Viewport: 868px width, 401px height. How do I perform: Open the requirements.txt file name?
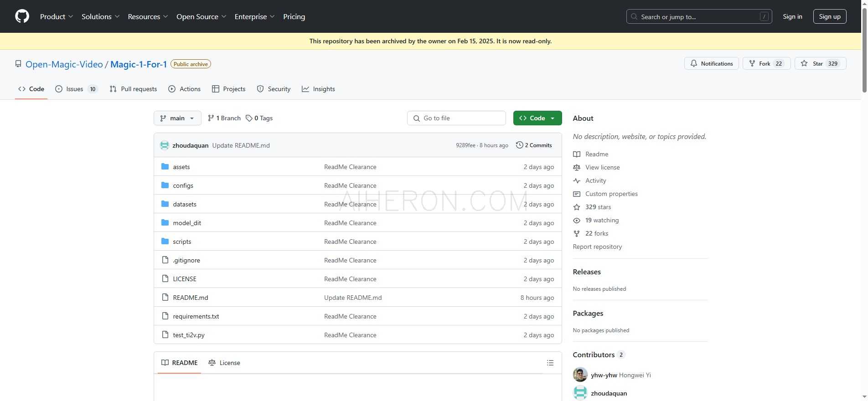196,316
